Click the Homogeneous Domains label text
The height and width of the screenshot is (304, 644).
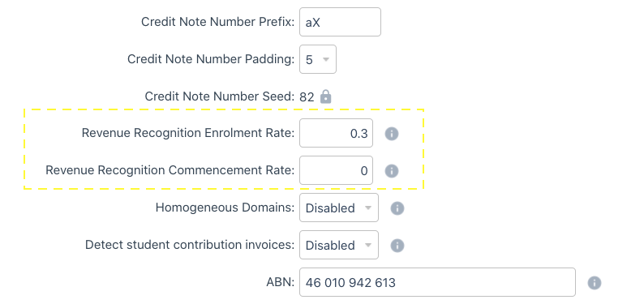pos(225,208)
